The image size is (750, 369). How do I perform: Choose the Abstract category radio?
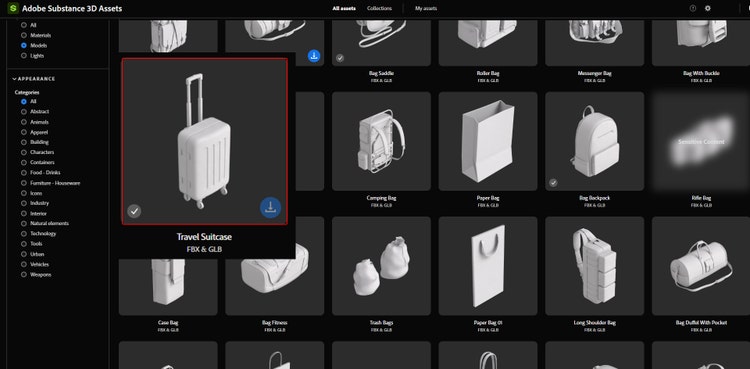(x=24, y=112)
